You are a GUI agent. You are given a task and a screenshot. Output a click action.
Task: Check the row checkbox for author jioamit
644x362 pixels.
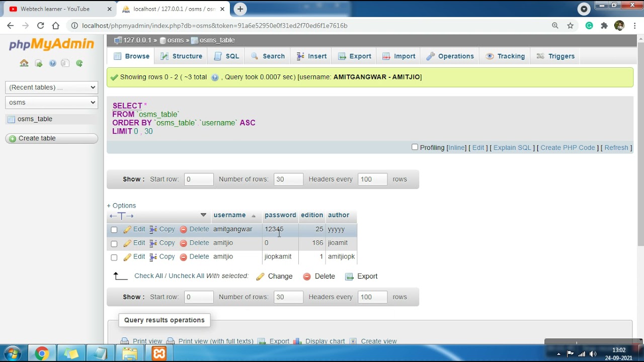click(x=114, y=244)
